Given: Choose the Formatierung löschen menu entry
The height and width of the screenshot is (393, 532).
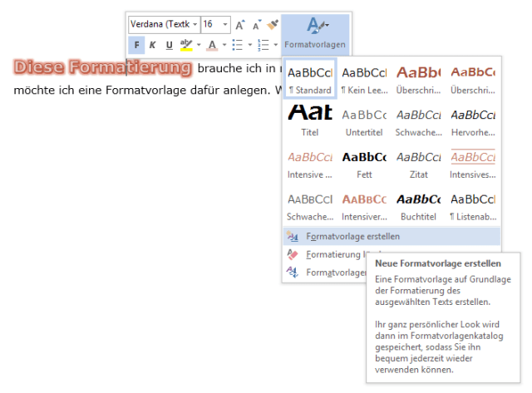Looking at the screenshot, I should tap(325, 254).
